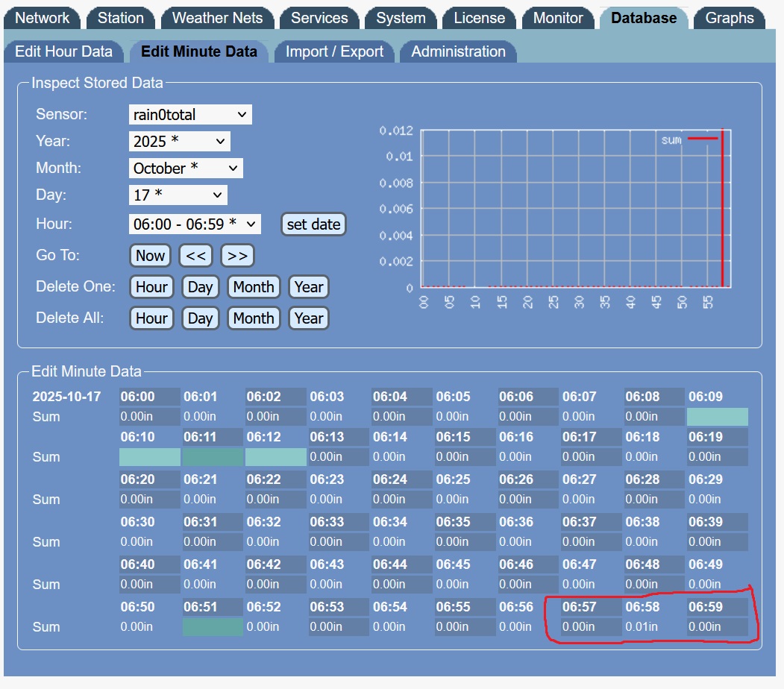Open the Sensor dropdown showing rain0total

pyautogui.click(x=190, y=115)
